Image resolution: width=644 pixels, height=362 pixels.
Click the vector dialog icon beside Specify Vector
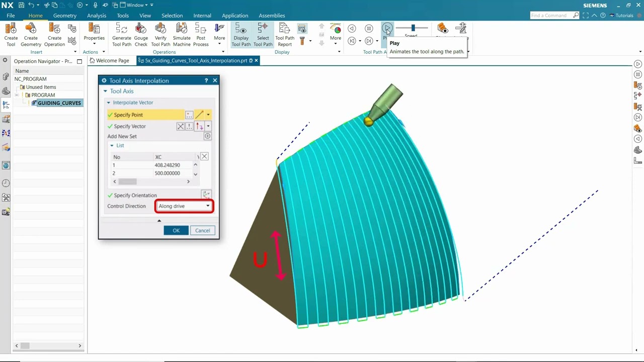click(189, 126)
